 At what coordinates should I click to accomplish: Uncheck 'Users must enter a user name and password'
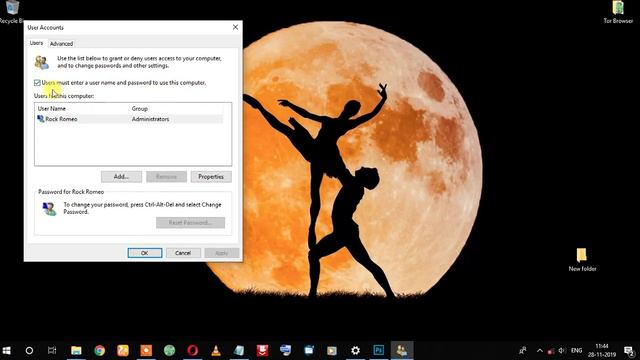[37, 83]
